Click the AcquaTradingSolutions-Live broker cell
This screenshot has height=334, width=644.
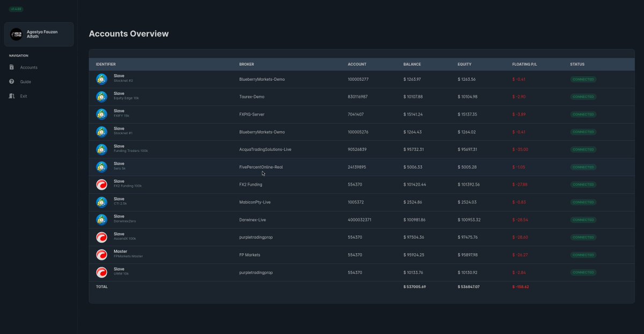tap(265, 150)
